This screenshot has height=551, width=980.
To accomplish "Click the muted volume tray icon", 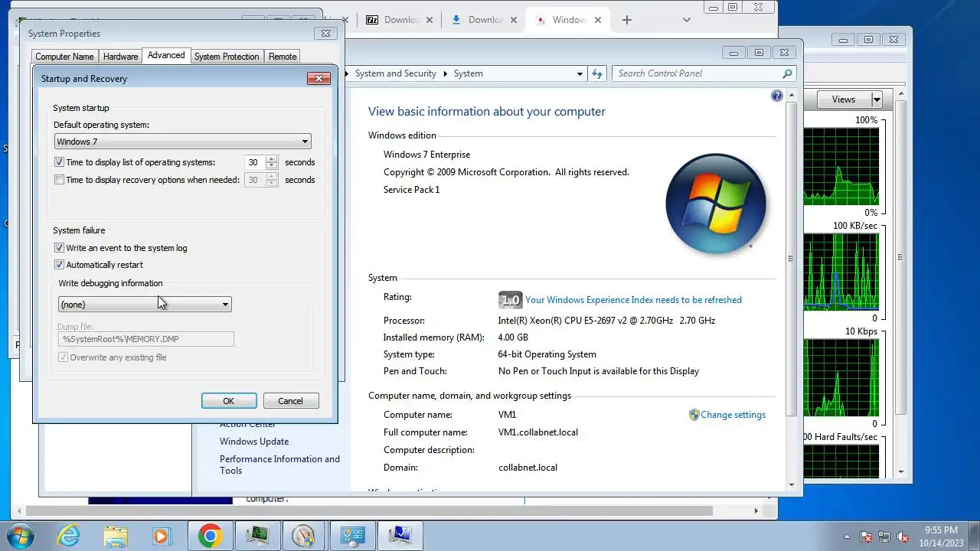I will pos(903,536).
